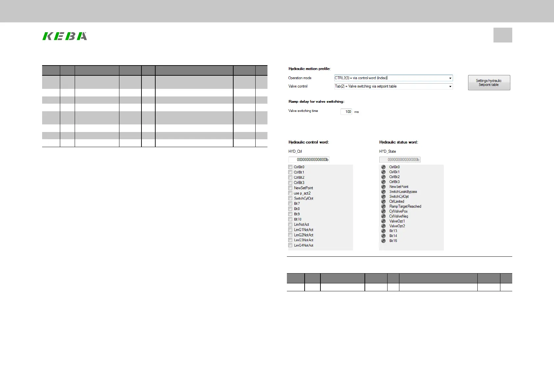Enable the NewSetPoint control word checkbox
The image size is (554, 392).
(290, 188)
